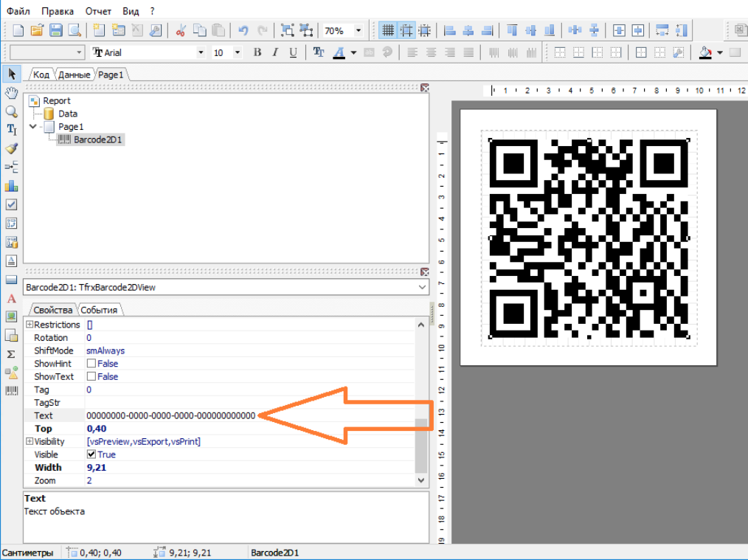Click the Text property value field
This screenshot has width=748, height=560.
[x=249, y=415]
